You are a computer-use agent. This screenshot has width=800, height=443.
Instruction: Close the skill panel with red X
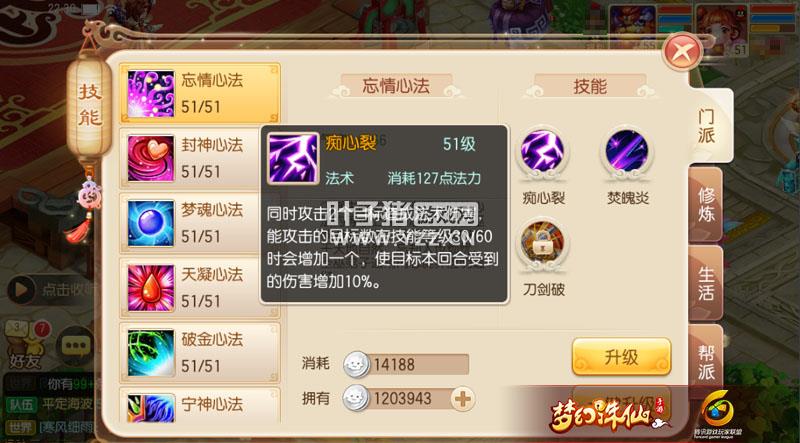tap(682, 52)
